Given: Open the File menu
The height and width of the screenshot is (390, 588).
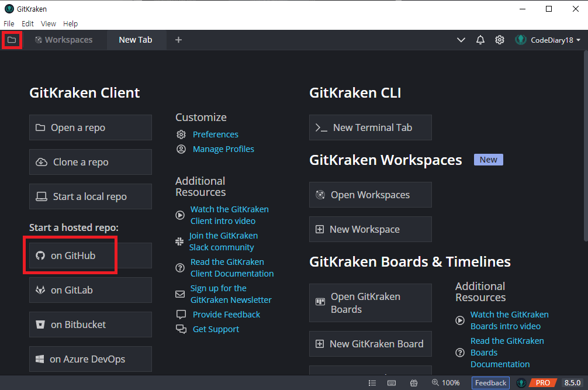Looking at the screenshot, I should (9, 23).
